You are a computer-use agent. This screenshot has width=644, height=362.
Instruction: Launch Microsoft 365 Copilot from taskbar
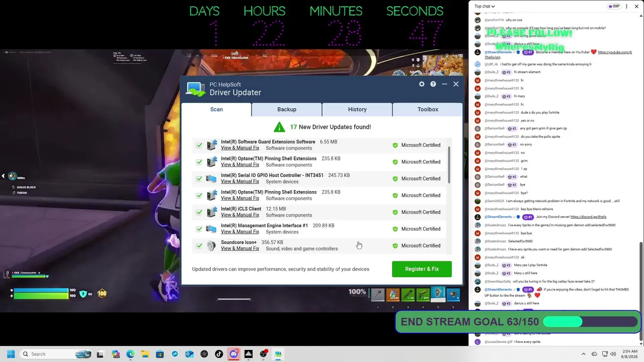point(116,354)
